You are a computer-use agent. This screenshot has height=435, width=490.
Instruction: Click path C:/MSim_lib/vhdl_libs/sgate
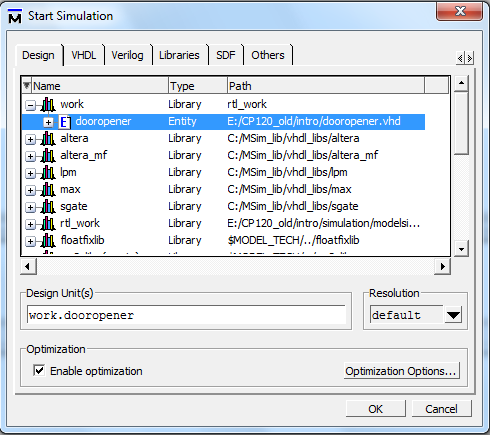coord(293,206)
